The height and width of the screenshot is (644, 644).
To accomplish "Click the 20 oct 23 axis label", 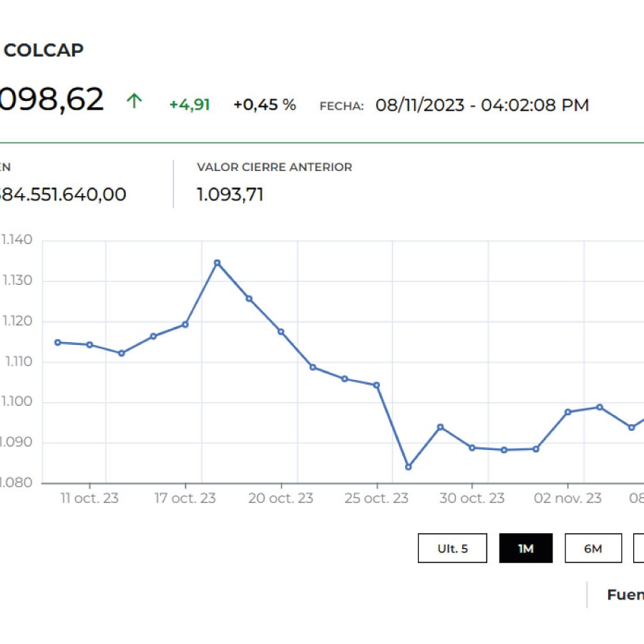I will point(281,497).
